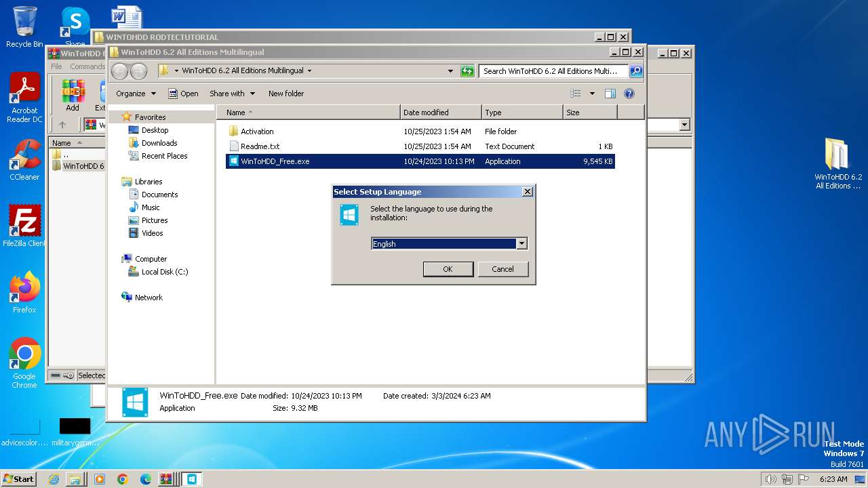
Task: Expand WinToHDD 6.2 breadcrumb arrow
Action: pos(309,70)
